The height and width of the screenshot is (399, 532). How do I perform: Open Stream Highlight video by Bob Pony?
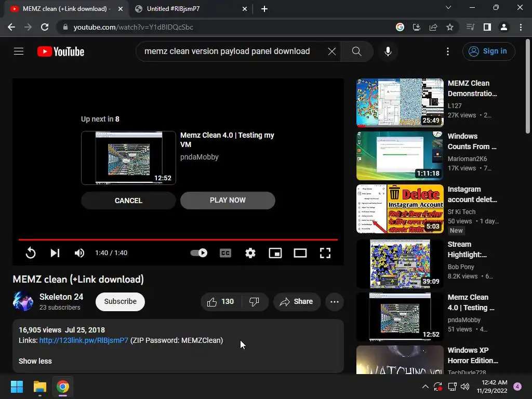[x=400, y=263]
